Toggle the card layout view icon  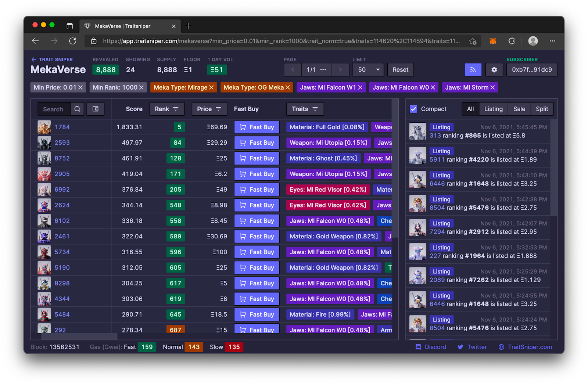[96, 109]
